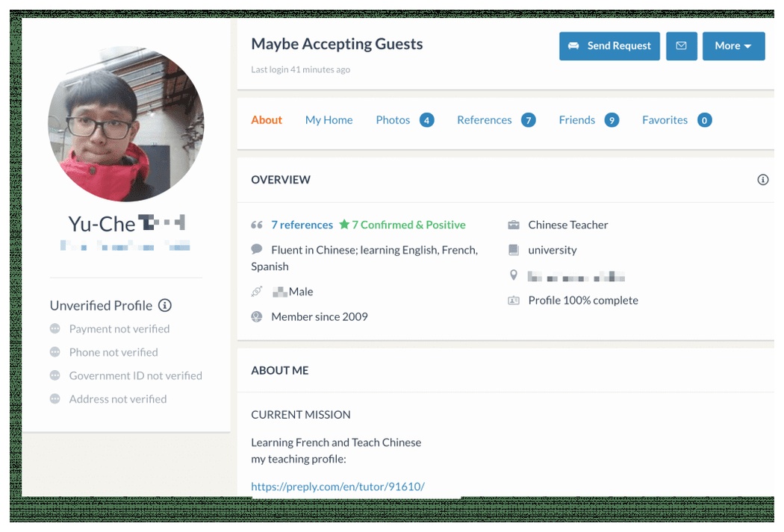Open the Photos tab
This screenshot has height=532, width=784.
click(x=405, y=120)
